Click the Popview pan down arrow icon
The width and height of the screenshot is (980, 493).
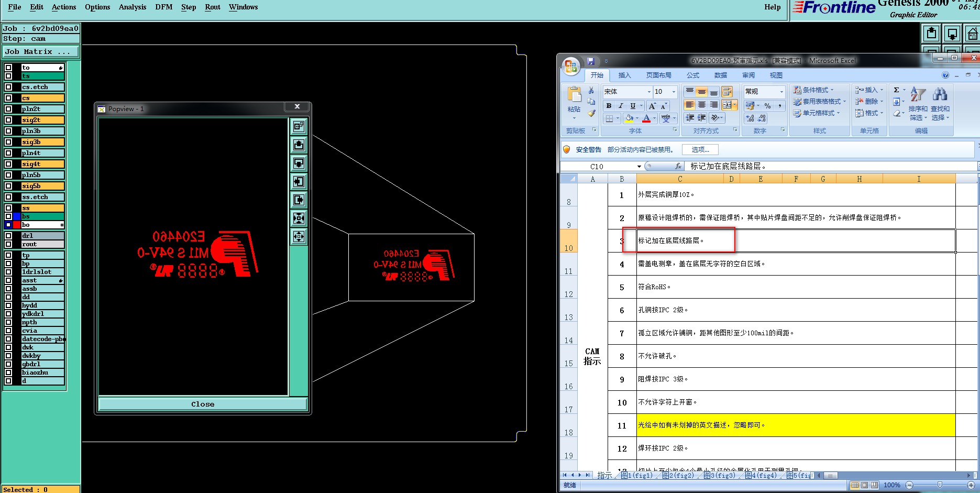(299, 163)
